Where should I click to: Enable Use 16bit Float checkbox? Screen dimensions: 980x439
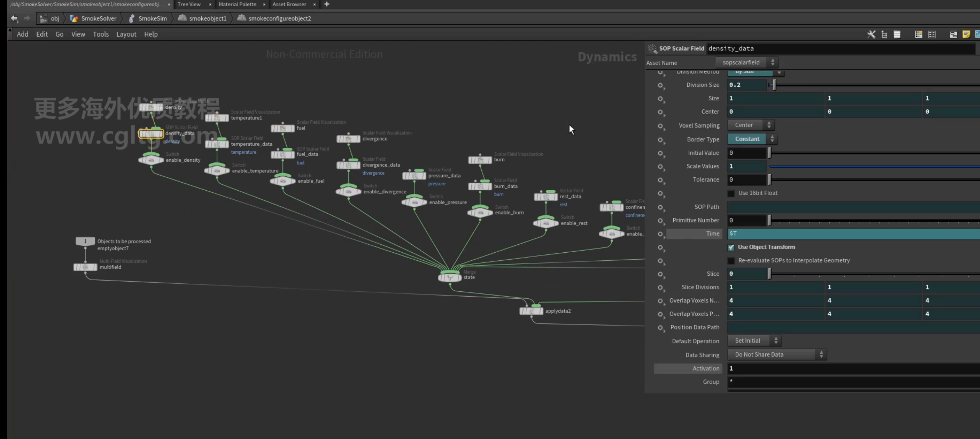coord(731,193)
